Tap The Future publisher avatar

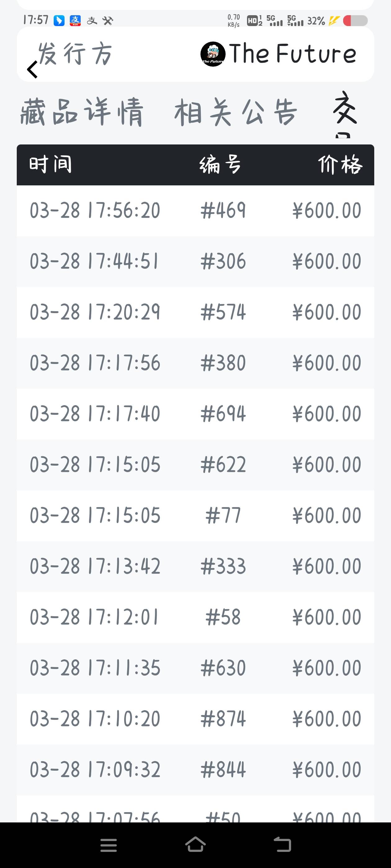(x=213, y=54)
